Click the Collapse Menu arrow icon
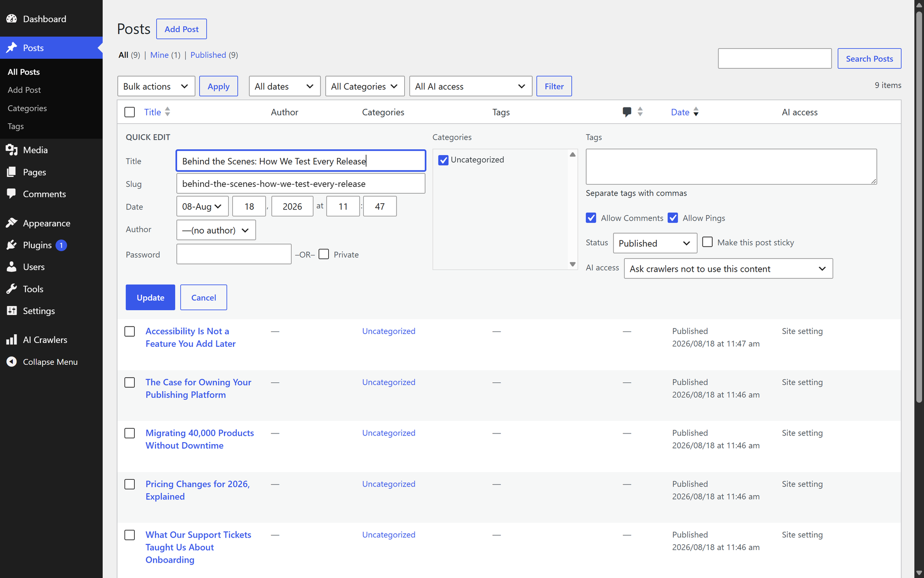Viewport: 924px width, 578px height. (12, 362)
